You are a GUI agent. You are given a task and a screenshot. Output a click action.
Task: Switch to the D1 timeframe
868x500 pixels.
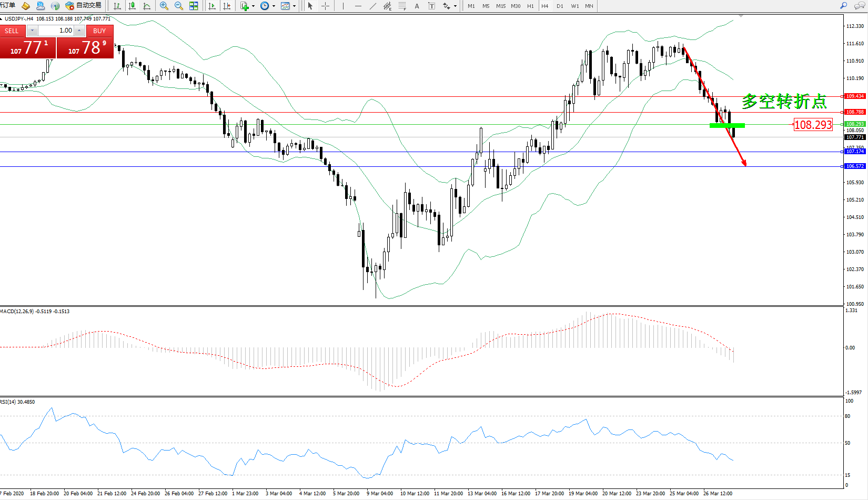(560, 6)
